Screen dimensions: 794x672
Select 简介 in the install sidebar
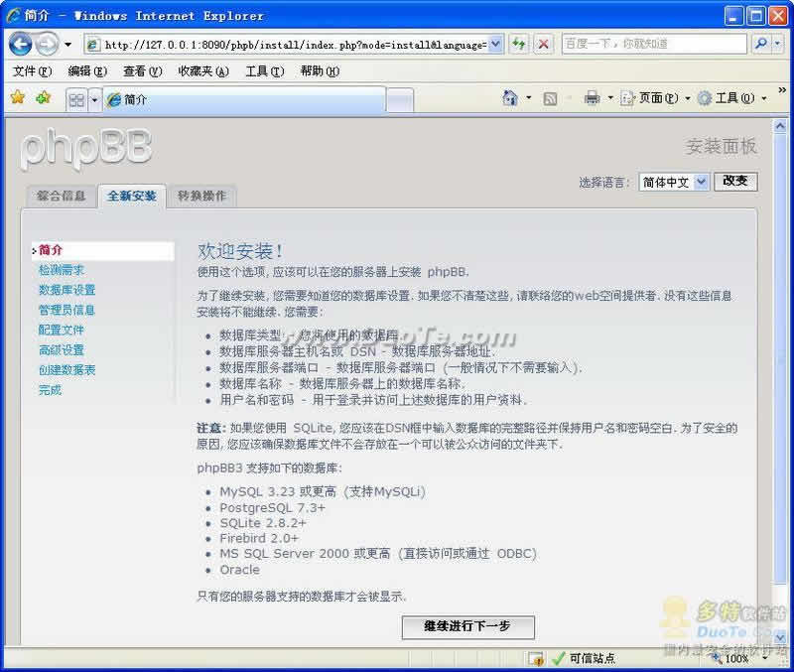point(103,251)
